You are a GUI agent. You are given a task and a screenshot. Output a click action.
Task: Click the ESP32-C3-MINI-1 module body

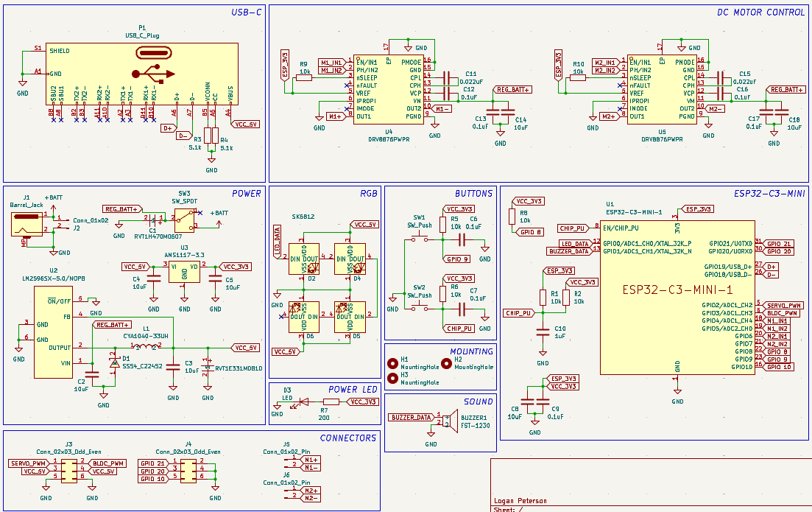(x=677, y=295)
